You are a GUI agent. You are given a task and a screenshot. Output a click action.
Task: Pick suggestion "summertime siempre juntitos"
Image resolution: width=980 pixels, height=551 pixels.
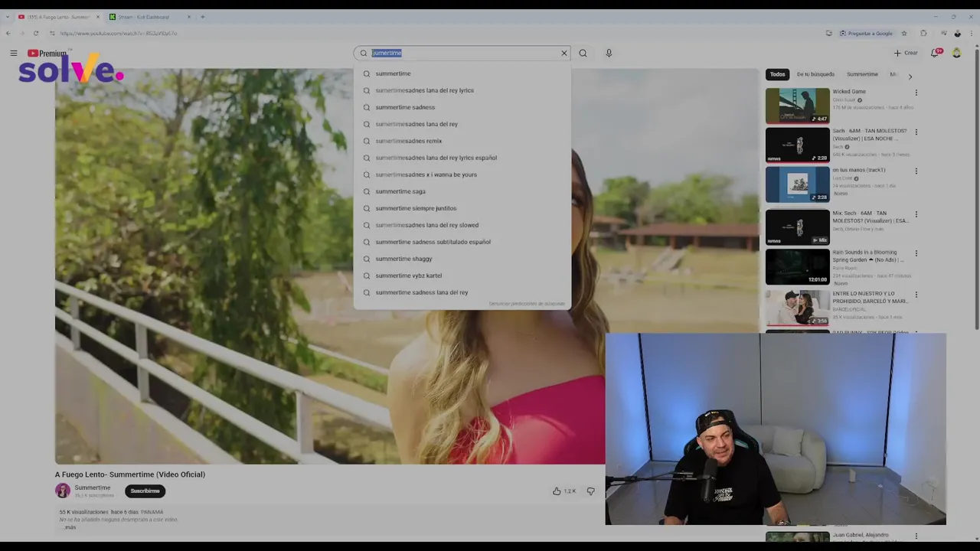point(462,208)
